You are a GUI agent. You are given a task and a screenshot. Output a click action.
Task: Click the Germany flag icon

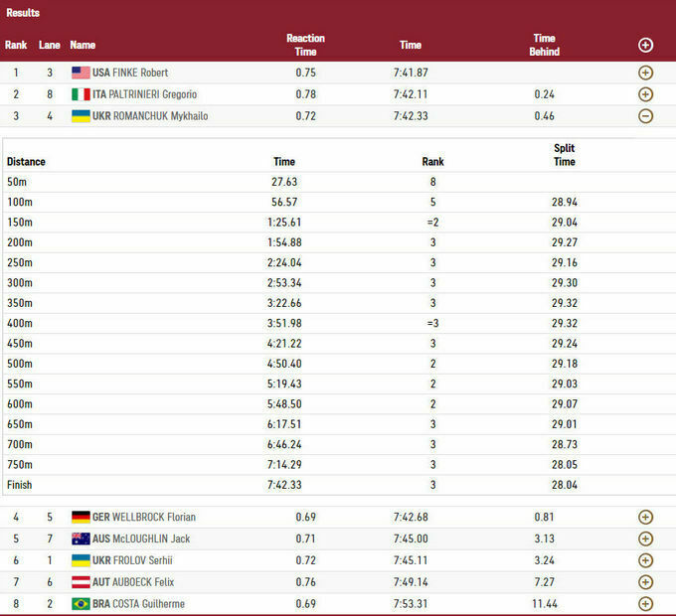click(81, 517)
